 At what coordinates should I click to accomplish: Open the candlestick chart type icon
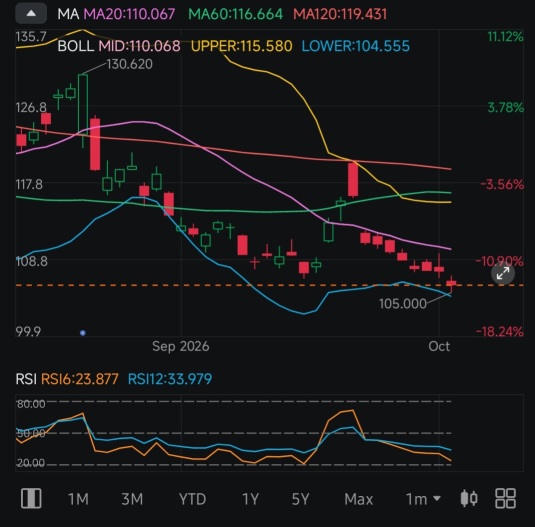click(469, 498)
